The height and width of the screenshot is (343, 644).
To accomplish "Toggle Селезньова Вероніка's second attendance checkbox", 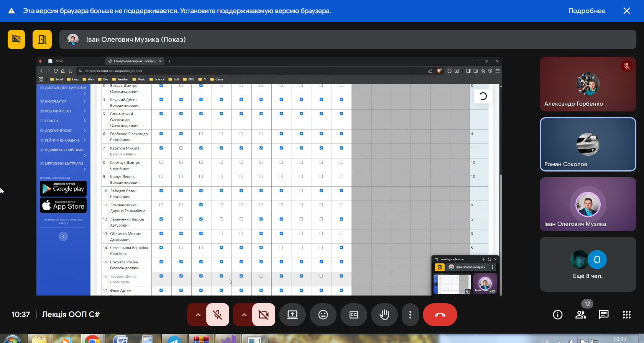I will click(x=181, y=248).
